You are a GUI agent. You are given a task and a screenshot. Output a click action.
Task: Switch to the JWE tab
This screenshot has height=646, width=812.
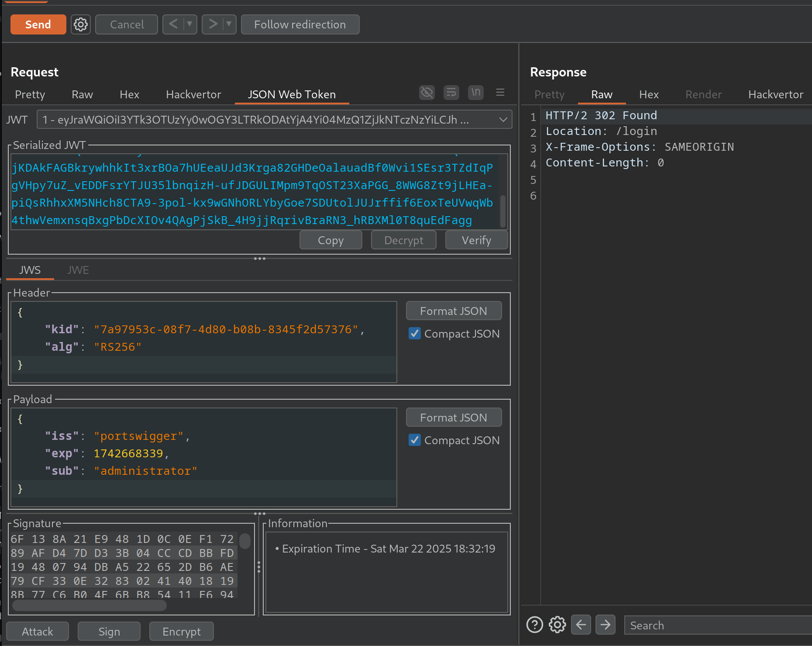[x=78, y=270]
